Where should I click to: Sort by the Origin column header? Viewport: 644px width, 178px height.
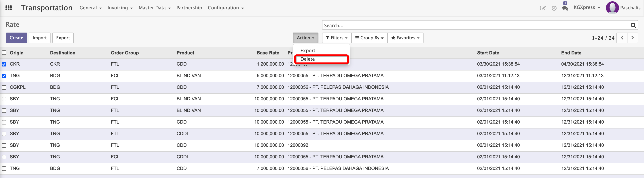[x=17, y=53]
